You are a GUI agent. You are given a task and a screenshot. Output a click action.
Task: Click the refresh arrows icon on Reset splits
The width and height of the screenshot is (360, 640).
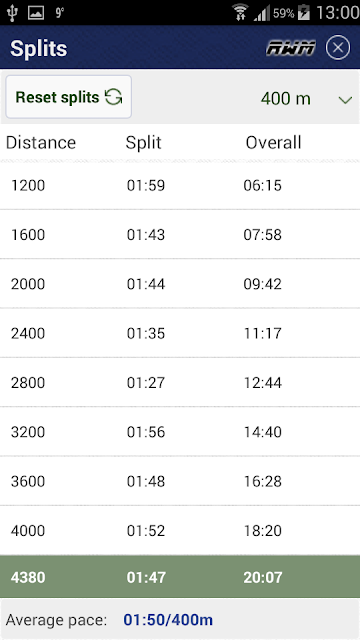click(113, 98)
